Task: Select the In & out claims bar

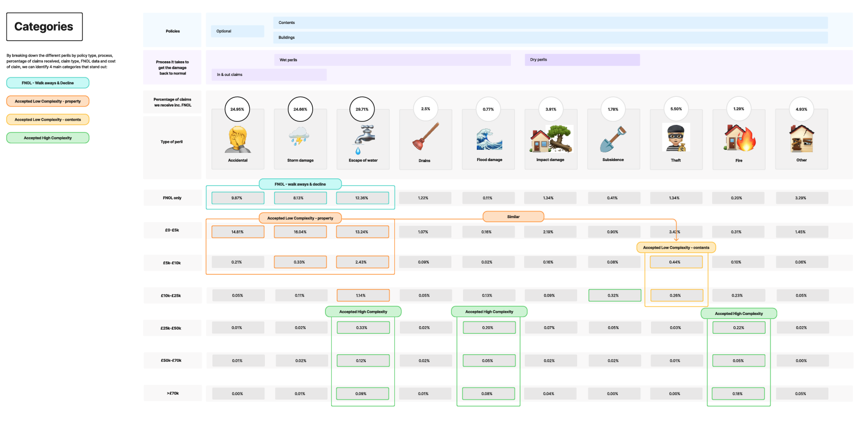Action: coord(269,74)
